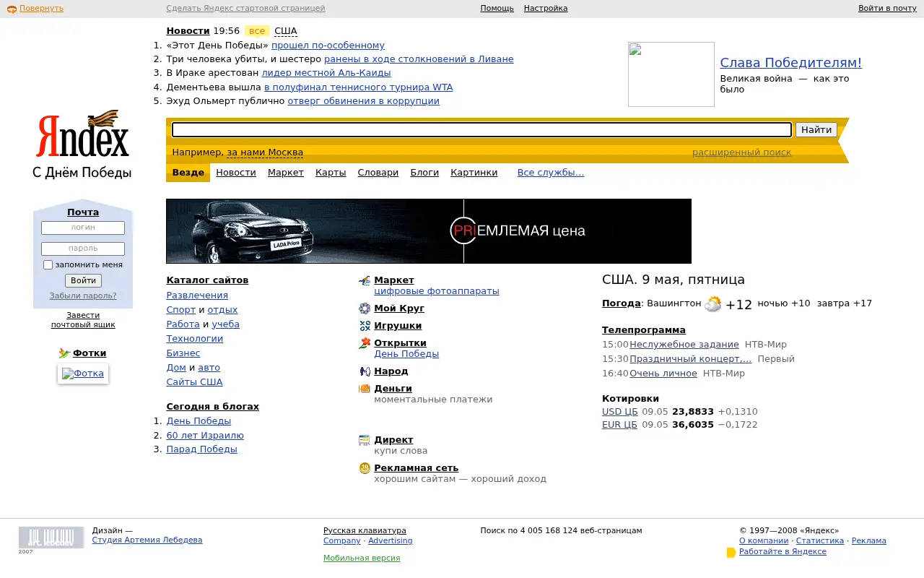Click Войти в почту link
The width and height of the screenshot is (924, 578).
(887, 9)
